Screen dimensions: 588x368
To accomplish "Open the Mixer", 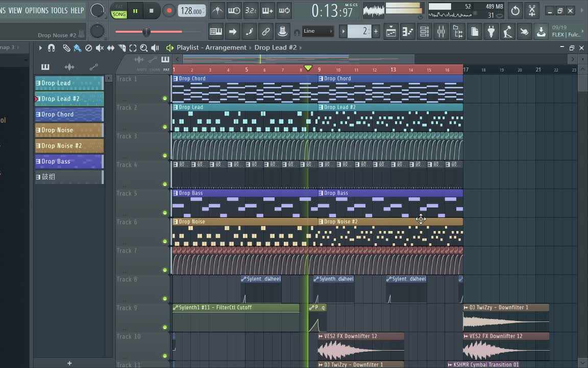I will 441,31.
